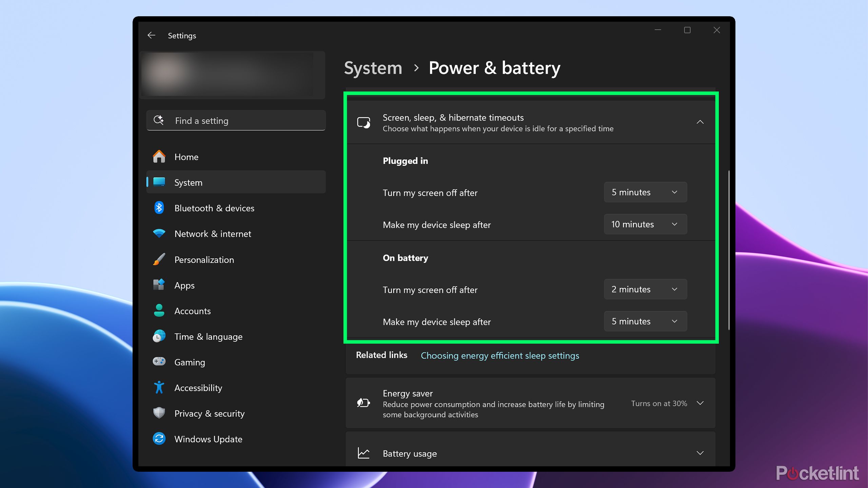
Task: Close the Settings window
Action: [x=717, y=30]
